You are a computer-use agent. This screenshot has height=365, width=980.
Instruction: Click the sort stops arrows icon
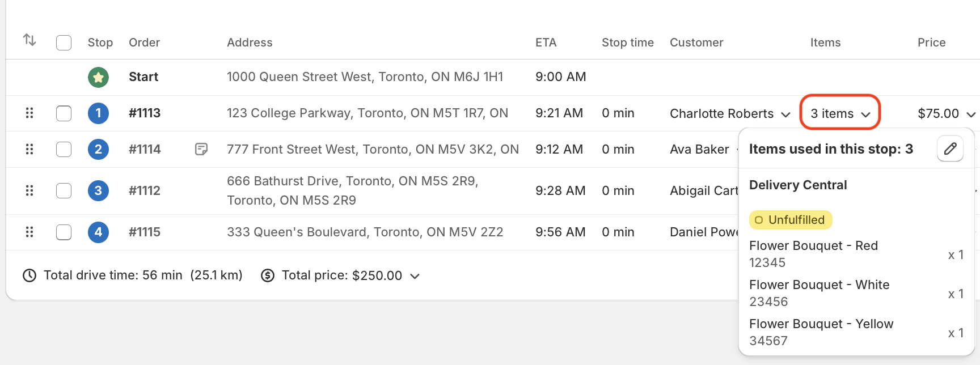29,40
